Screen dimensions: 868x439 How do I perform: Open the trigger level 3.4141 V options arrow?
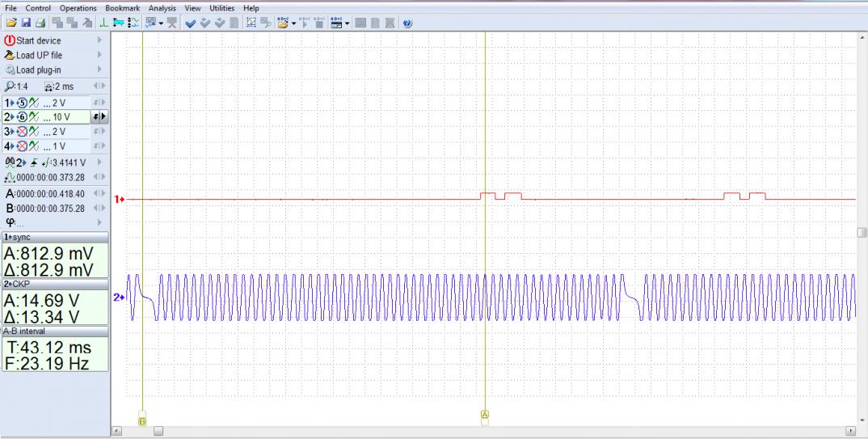point(100,163)
